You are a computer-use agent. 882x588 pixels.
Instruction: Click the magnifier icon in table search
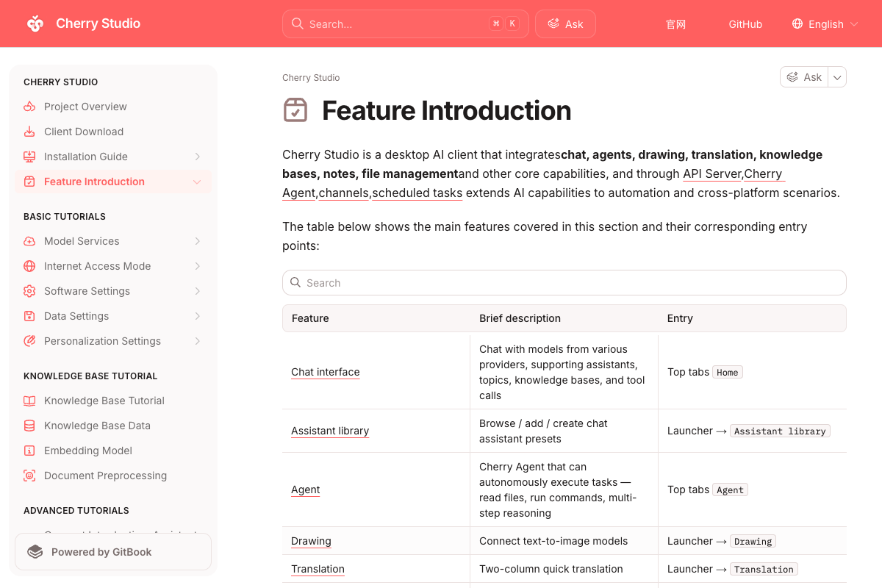(x=295, y=282)
